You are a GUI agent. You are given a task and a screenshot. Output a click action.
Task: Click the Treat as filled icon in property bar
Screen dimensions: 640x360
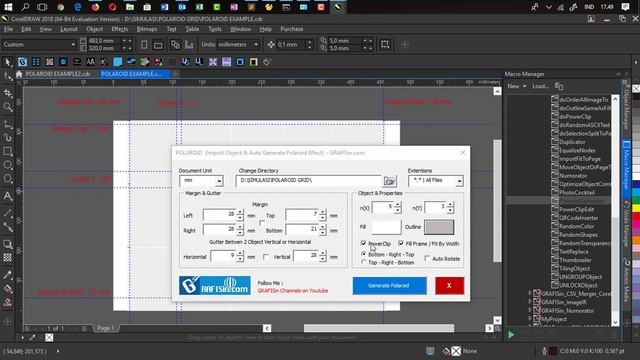[x=384, y=44]
